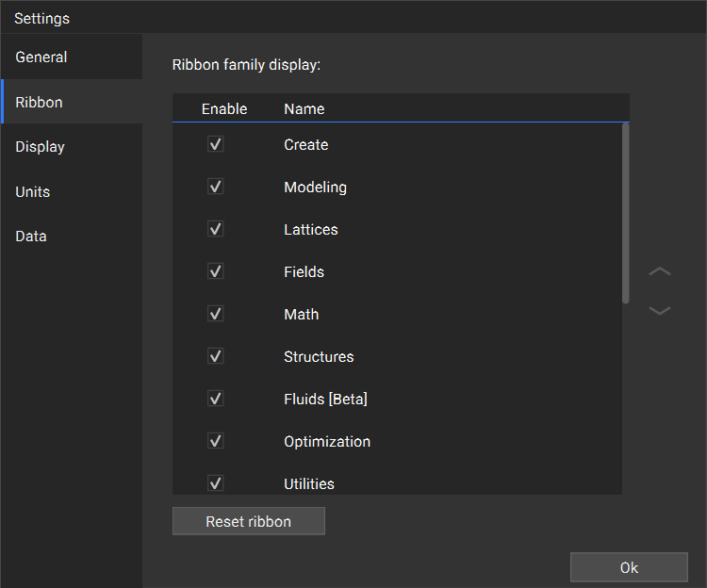Uncheck the Create ribbon checkbox
Viewport: 707px width, 588px height.
(x=216, y=144)
